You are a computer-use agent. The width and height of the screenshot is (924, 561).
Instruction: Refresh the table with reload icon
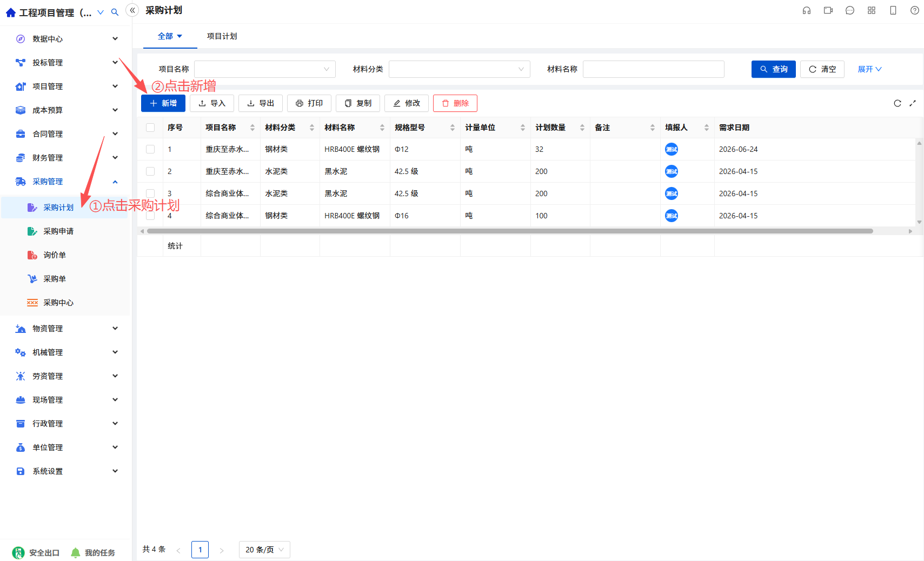[898, 103]
